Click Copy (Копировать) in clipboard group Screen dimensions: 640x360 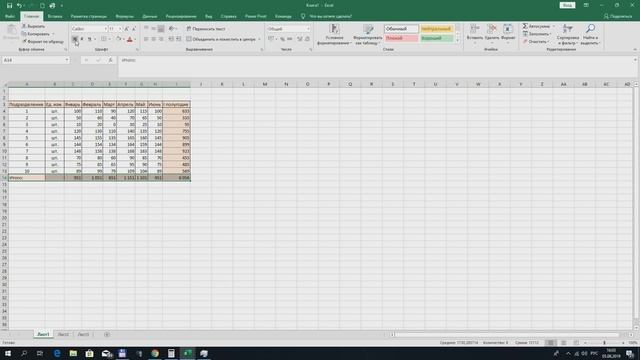36,34
